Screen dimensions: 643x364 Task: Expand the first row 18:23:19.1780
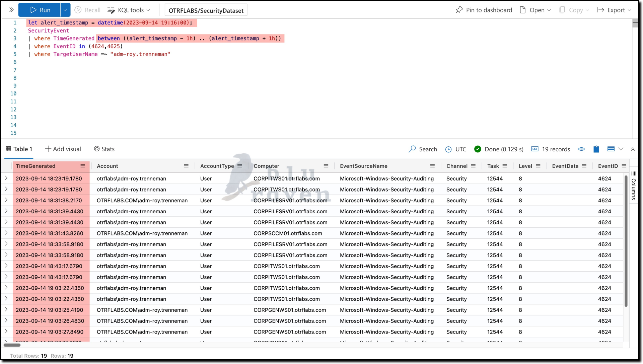pyautogui.click(x=6, y=178)
